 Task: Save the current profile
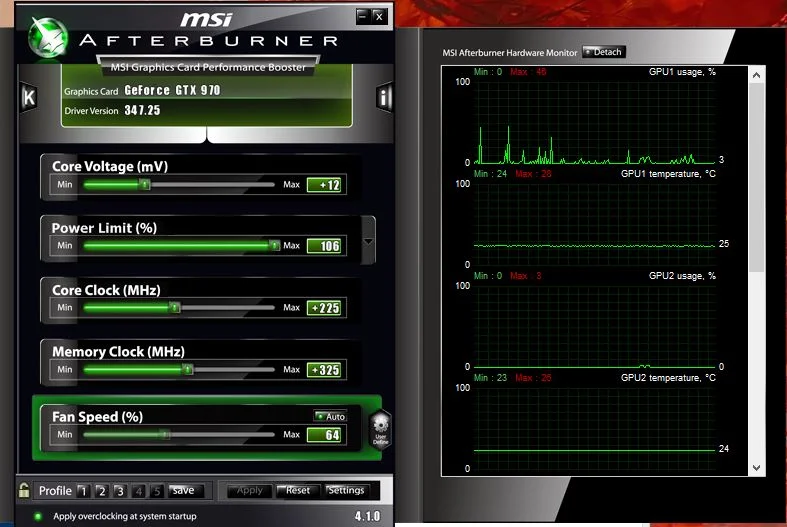click(x=186, y=490)
